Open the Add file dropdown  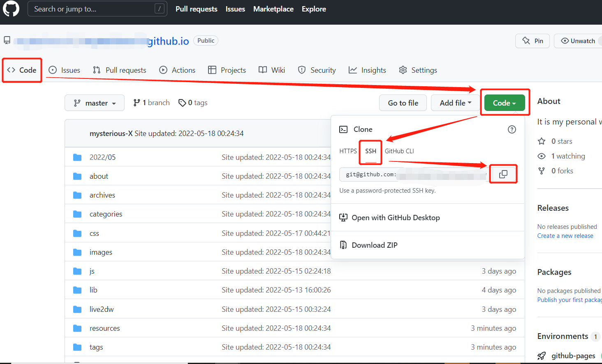tap(455, 103)
